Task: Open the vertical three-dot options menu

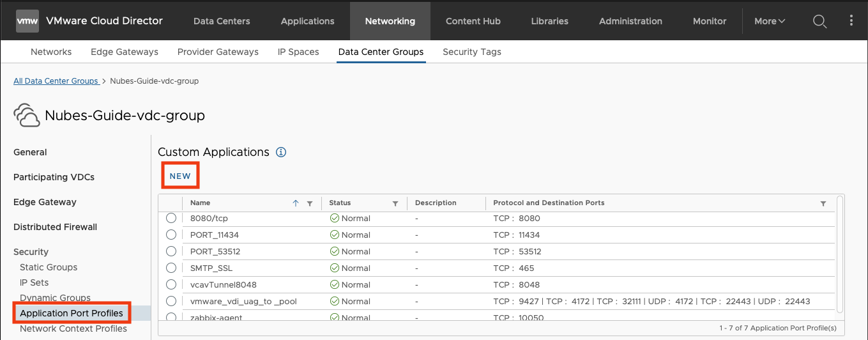Action: (x=851, y=21)
